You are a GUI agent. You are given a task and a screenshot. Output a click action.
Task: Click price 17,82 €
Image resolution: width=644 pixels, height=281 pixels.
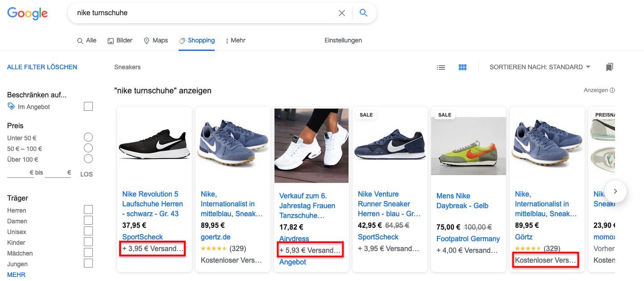tap(291, 227)
